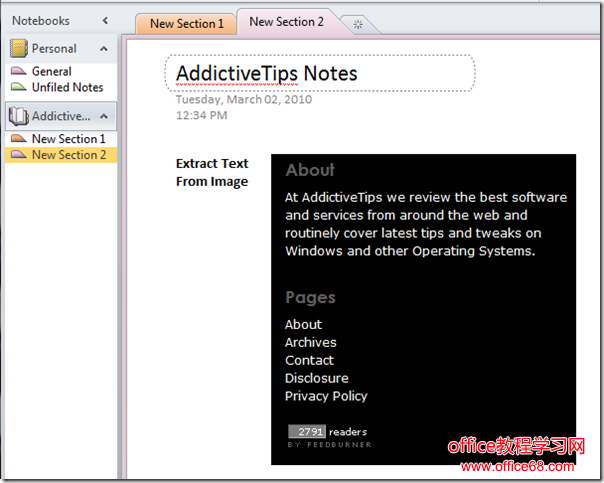This screenshot has height=483, width=604.
Task: Click the New Section 1 sidebar icon
Action: [19, 139]
